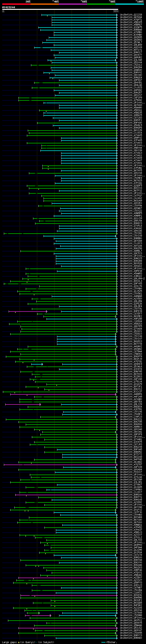Click magenta alignment segment of UniRef100_B9FEY8
This screenshot has height=644, width=146.
tap(28, 311)
